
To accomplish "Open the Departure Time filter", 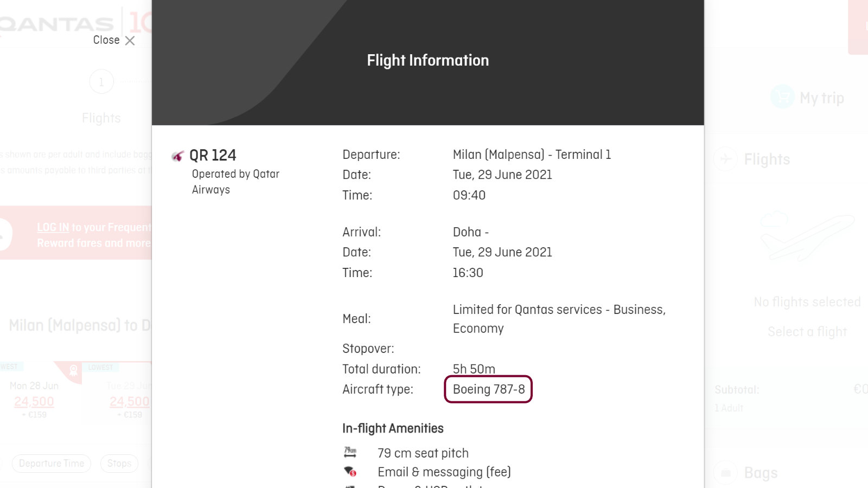I will coord(52,464).
